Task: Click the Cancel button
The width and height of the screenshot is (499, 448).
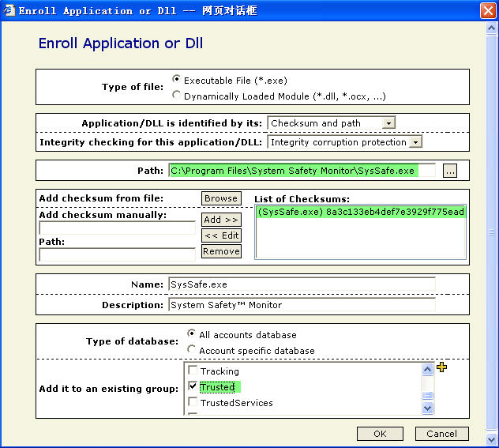Action: pos(441,434)
